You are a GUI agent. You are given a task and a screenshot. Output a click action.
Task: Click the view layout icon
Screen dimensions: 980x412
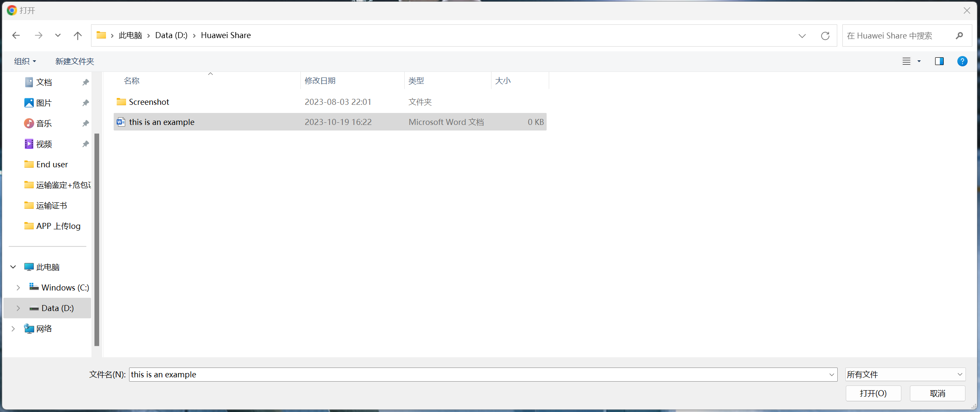(x=906, y=61)
